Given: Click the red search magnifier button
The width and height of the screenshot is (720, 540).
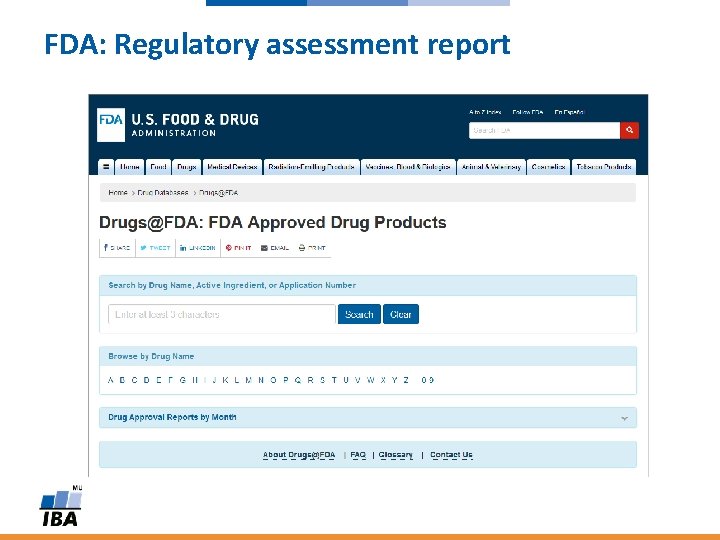Looking at the screenshot, I should tap(629, 130).
